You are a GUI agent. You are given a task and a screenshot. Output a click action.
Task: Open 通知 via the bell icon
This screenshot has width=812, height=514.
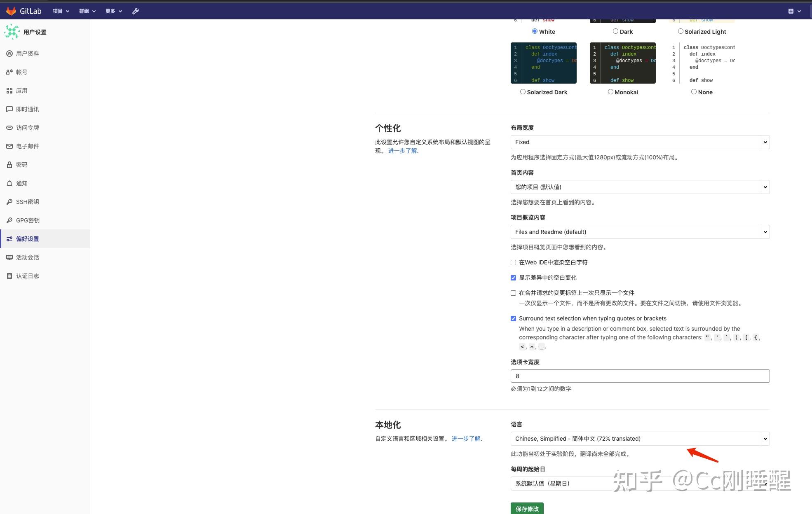coord(9,183)
